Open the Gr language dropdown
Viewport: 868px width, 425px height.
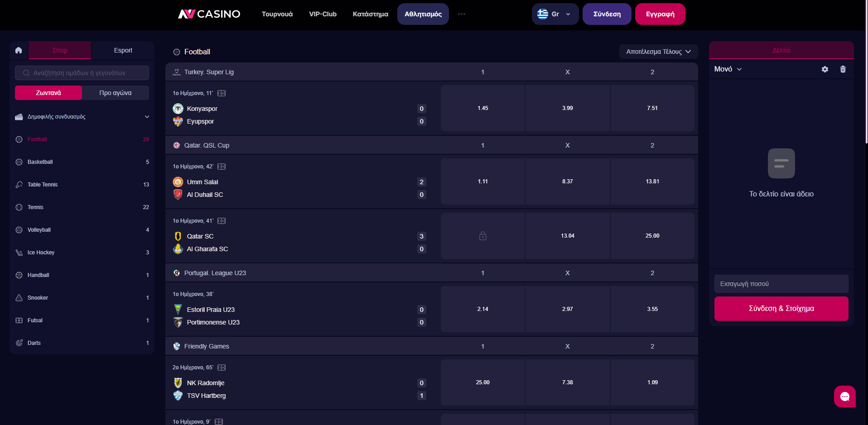[555, 14]
